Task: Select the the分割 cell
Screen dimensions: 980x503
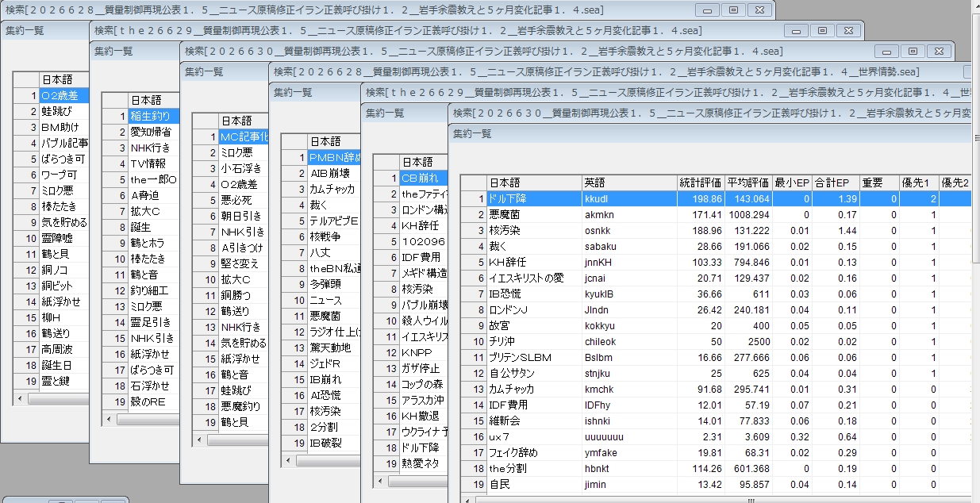Action: click(x=534, y=469)
